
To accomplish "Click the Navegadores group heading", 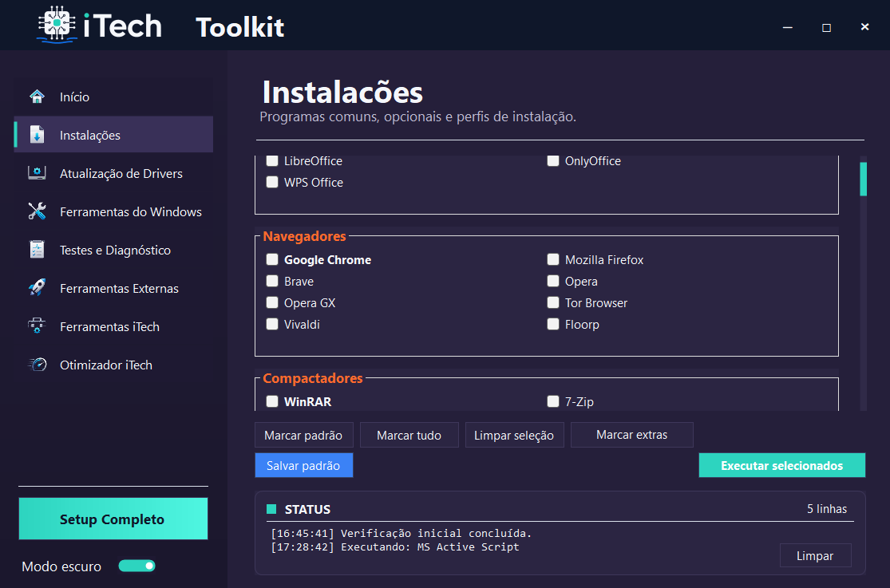I will [x=304, y=236].
